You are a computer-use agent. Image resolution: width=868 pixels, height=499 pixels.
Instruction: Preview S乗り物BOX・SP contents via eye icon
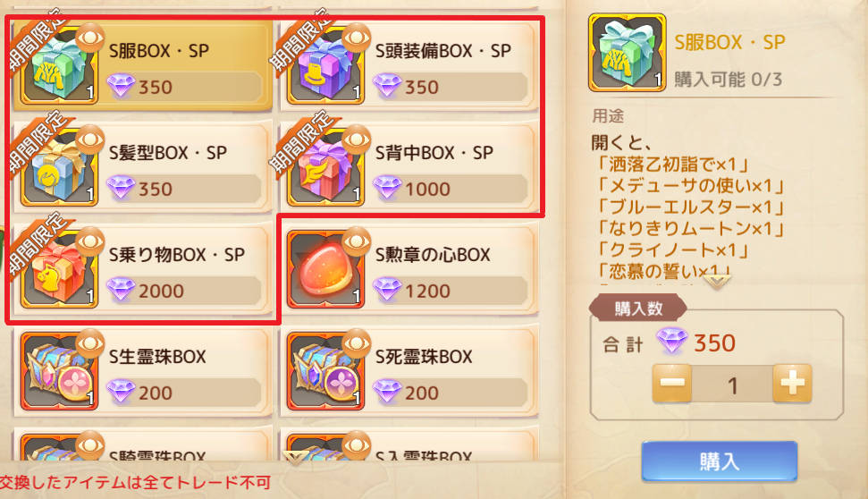click(89, 241)
